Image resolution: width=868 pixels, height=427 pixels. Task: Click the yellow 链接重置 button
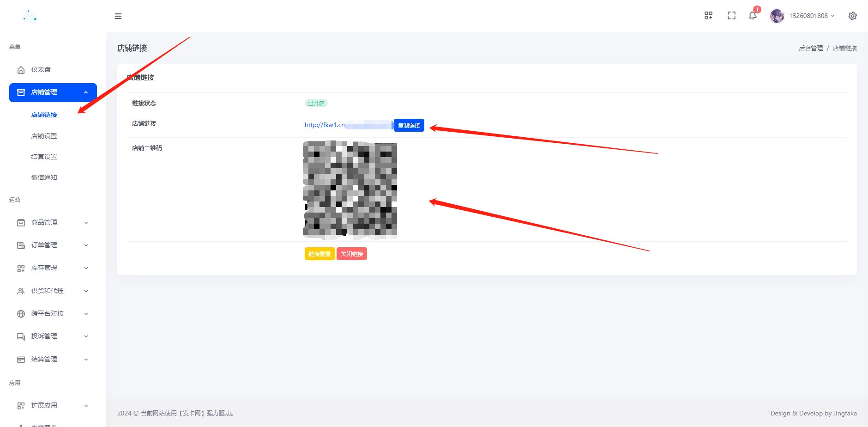319,254
